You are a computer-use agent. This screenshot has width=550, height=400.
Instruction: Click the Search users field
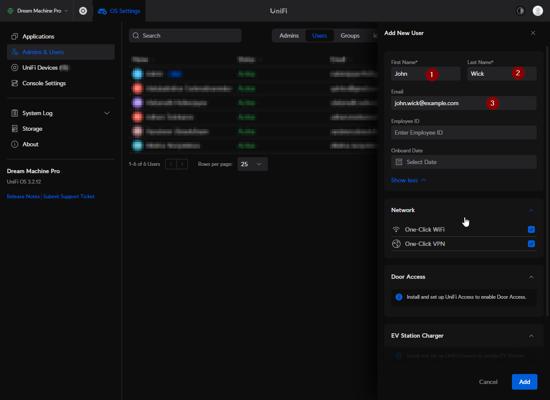(185, 35)
